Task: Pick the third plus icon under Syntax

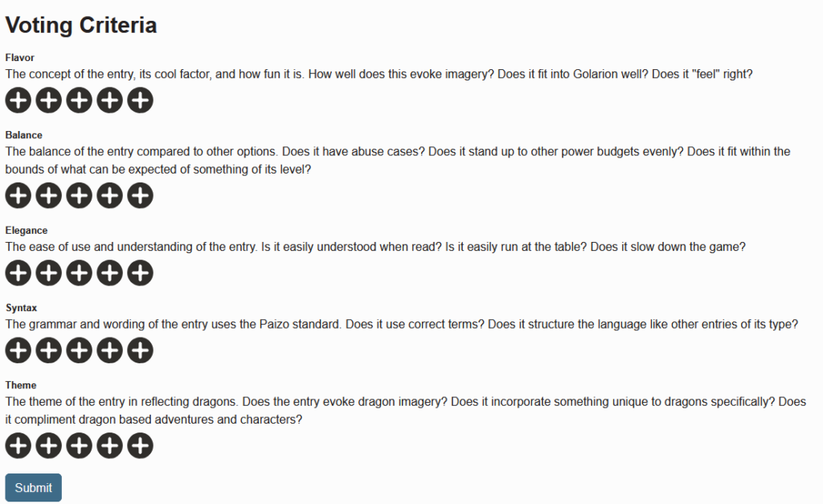Action: pyautogui.click(x=80, y=350)
